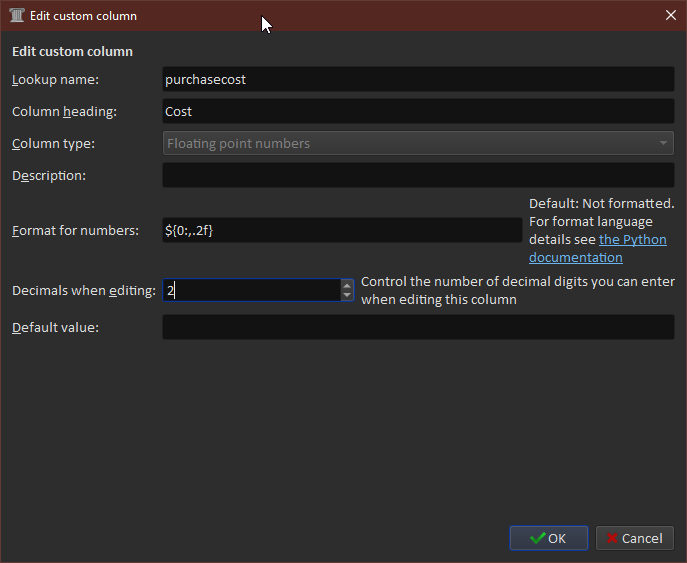Decrease decimals with the down arrow
The image size is (687, 563).
click(x=347, y=296)
